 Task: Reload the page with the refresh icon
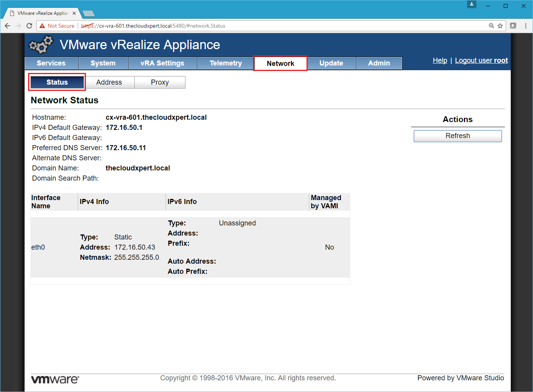click(x=29, y=26)
